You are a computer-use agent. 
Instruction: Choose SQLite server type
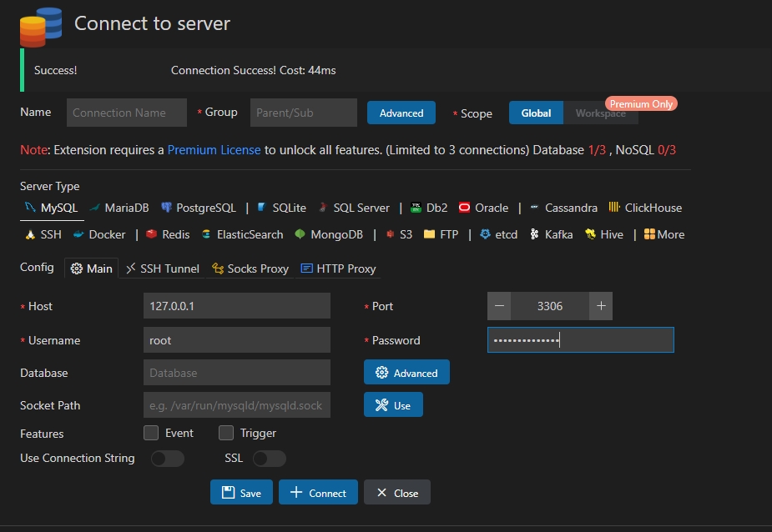[281, 208]
